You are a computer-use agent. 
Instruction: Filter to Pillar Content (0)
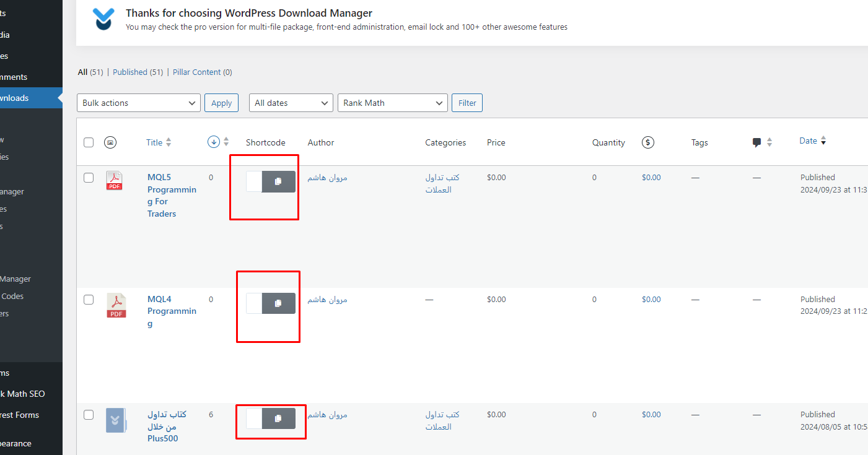(203, 72)
